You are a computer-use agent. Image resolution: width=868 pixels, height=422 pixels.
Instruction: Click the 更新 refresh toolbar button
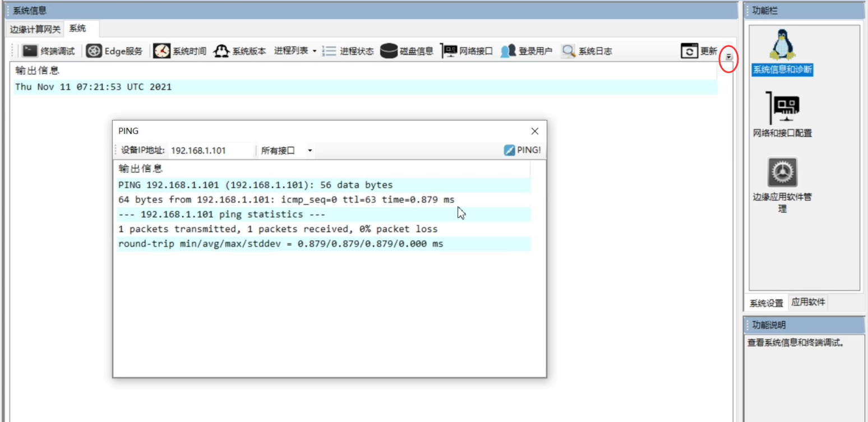[699, 51]
